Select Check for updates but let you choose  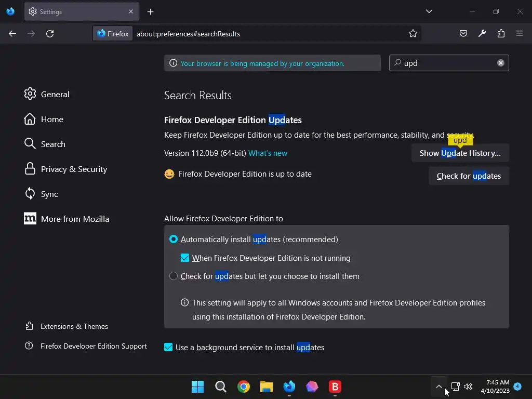click(x=174, y=276)
